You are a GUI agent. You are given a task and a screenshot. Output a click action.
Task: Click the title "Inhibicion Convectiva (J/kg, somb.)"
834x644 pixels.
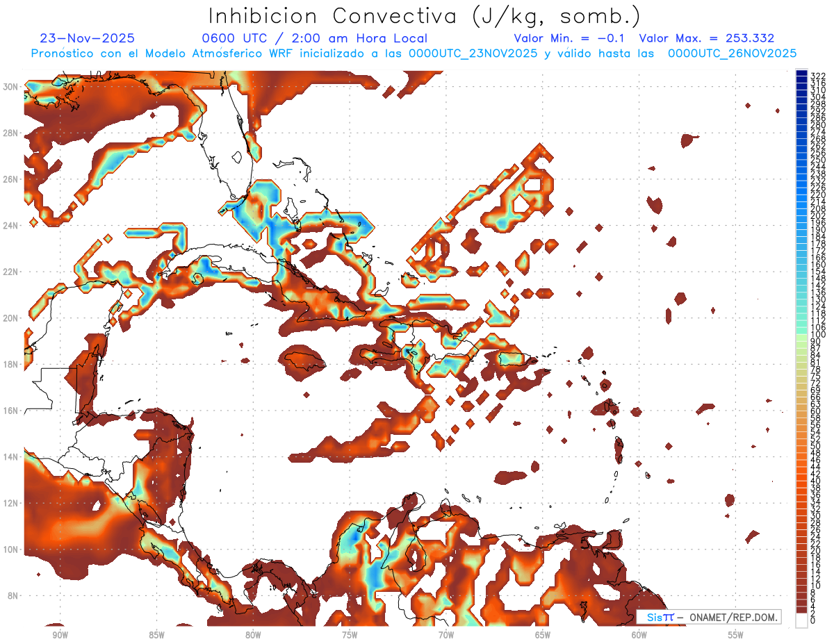coord(425,16)
